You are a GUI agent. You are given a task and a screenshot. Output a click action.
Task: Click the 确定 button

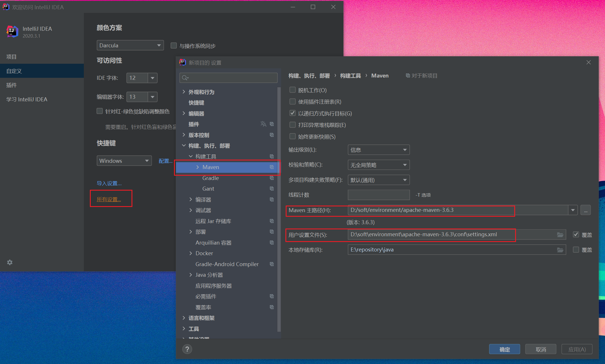pyautogui.click(x=505, y=349)
